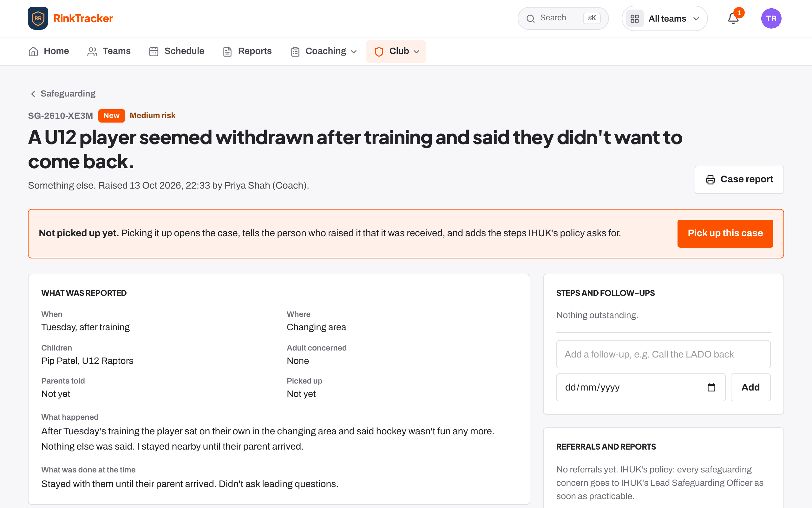The height and width of the screenshot is (508, 812).
Task: Click the Home house icon
Action: tap(33, 51)
